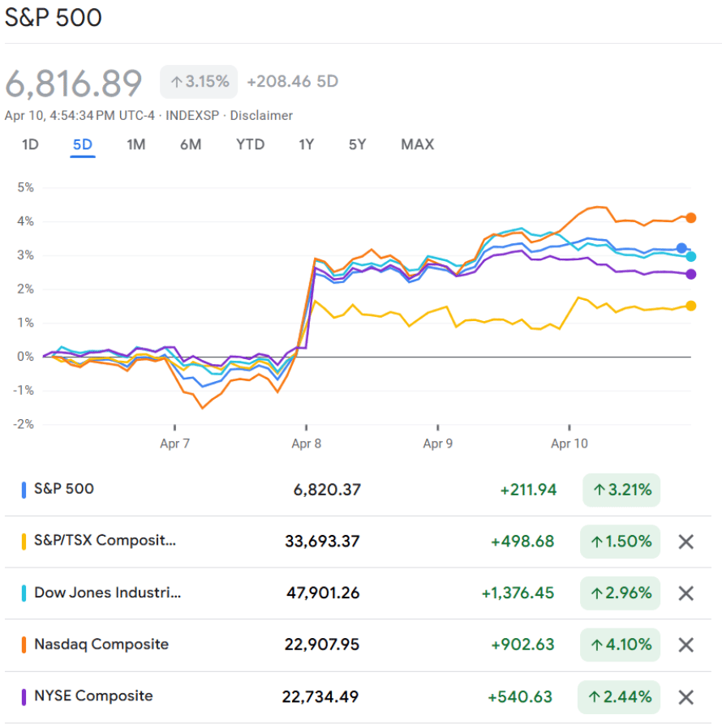This screenshot has width=722, height=728.
Task: Open the 5Y chart view
Action: (358, 145)
